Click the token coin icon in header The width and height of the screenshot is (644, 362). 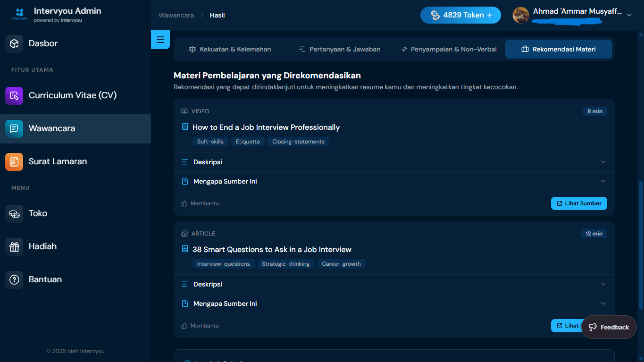click(x=435, y=15)
